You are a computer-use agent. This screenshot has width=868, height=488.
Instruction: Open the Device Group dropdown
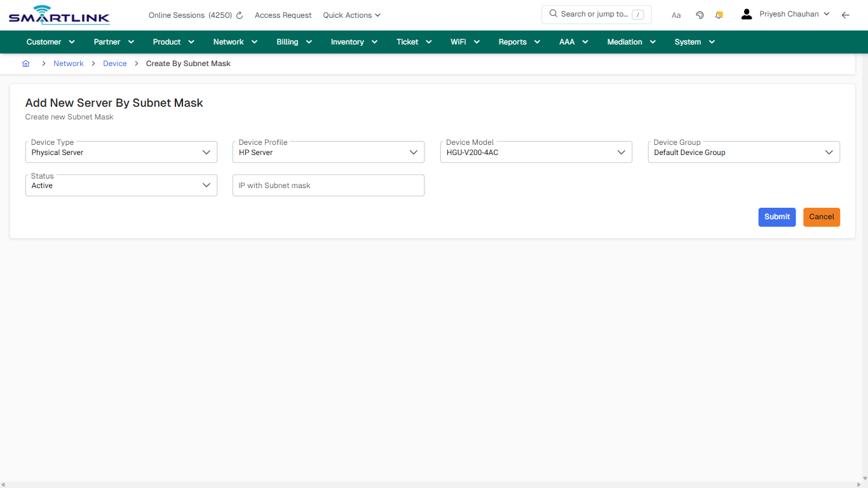[829, 152]
